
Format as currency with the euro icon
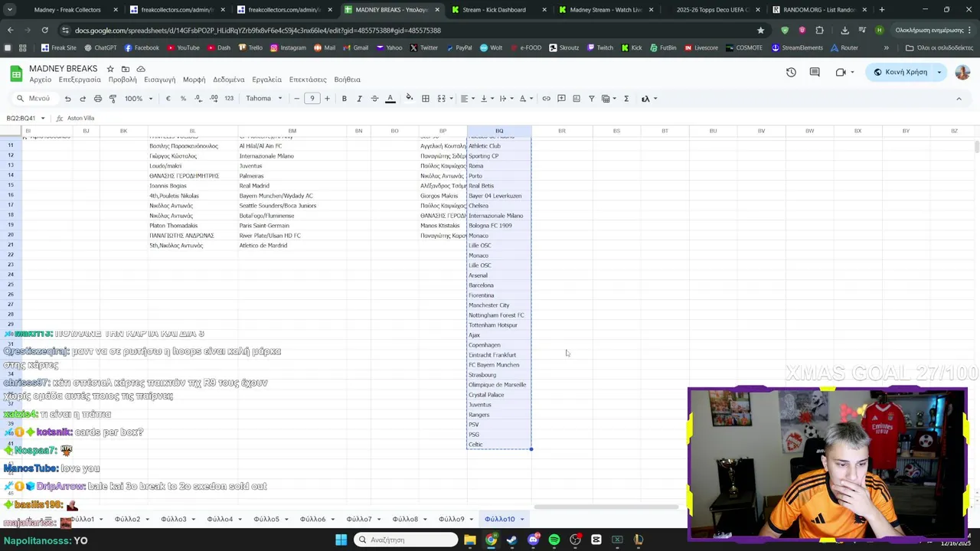(168, 99)
